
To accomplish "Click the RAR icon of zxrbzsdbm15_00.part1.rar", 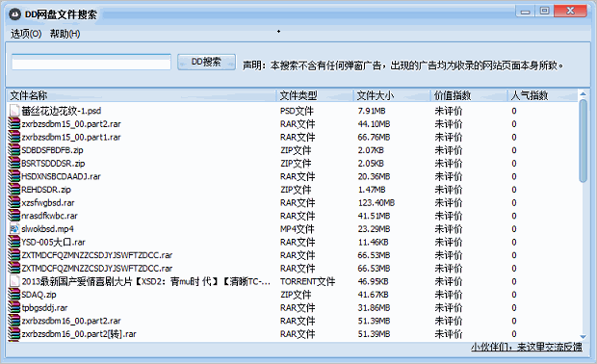I will [x=14, y=137].
